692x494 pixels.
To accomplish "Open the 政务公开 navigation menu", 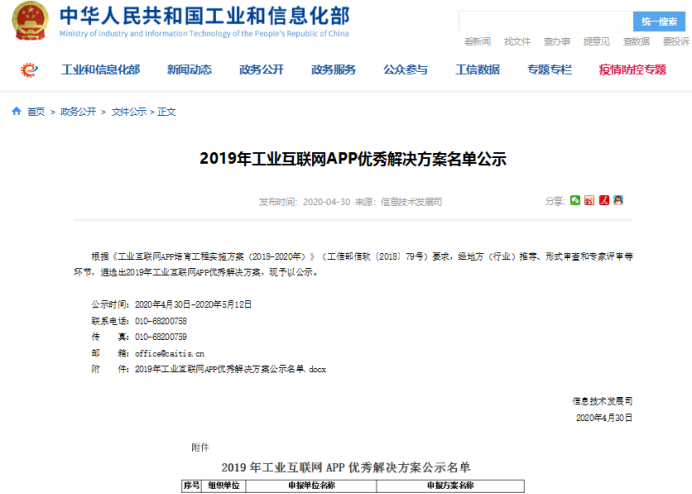I will click(x=261, y=70).
